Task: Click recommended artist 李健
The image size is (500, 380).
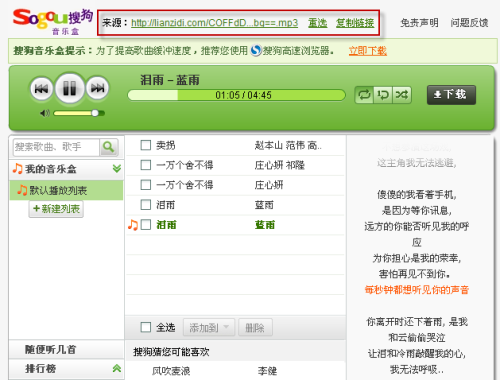Action: coord(267,371)
